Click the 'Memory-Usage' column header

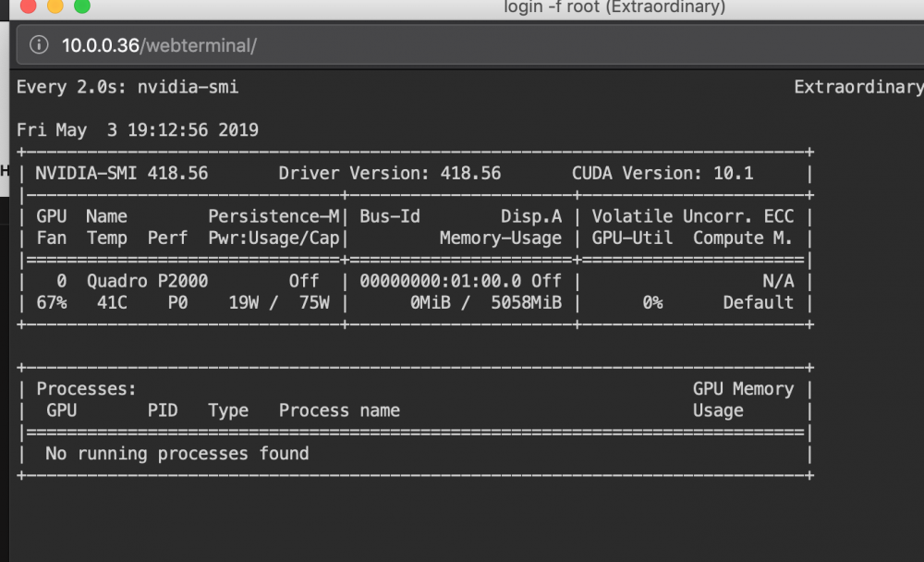coord(501,238)
